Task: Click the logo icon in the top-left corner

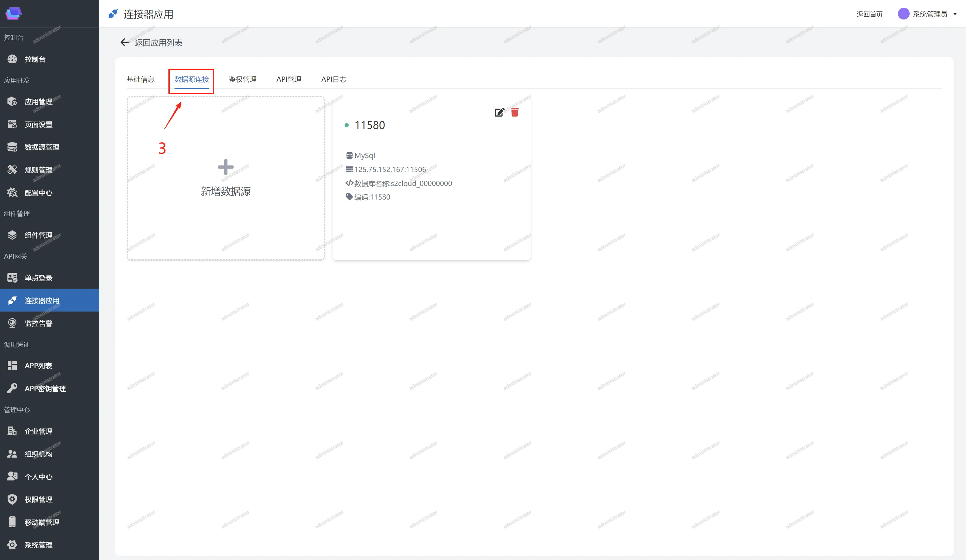Action: pos(13,13)
